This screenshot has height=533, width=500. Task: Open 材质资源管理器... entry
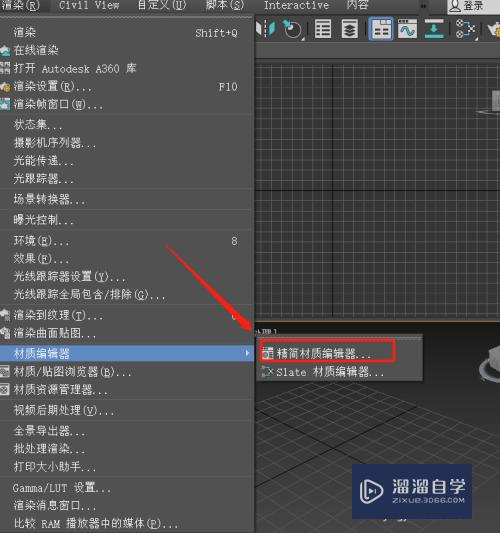coord(126,390)
